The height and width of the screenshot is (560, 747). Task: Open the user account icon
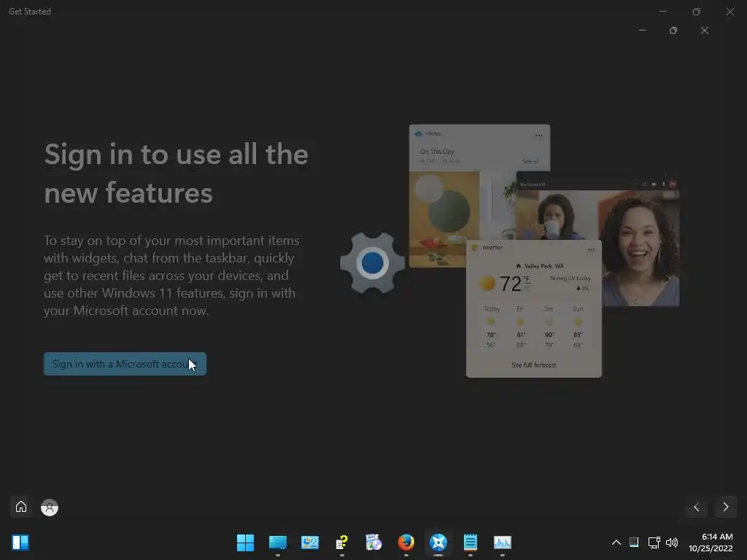pos(50,507)
